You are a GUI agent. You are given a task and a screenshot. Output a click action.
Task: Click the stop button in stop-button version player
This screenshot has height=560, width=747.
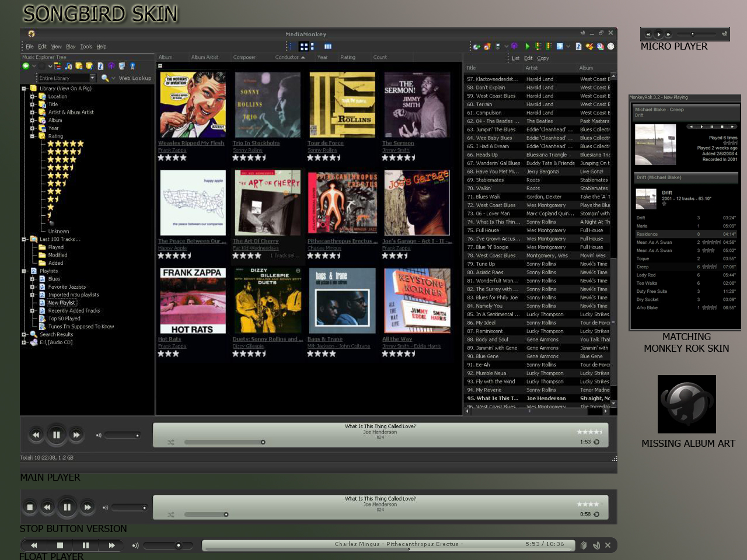(x=30, y=507)
